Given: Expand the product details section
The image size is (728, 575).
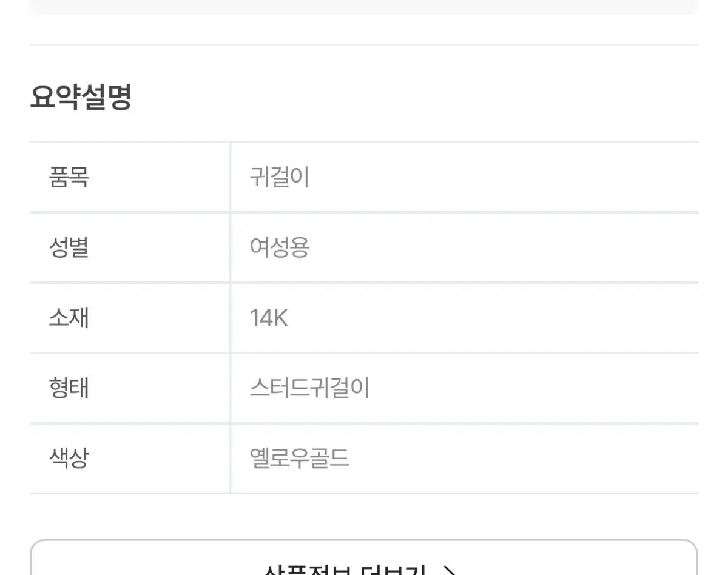Looking at the screenshot, I should click(x=364, y=564).
